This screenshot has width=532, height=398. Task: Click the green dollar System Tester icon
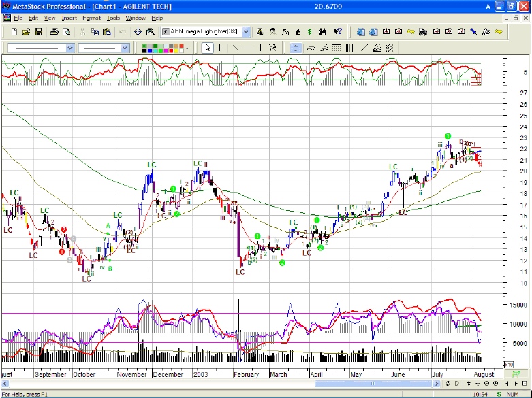(x=309, y=32)
